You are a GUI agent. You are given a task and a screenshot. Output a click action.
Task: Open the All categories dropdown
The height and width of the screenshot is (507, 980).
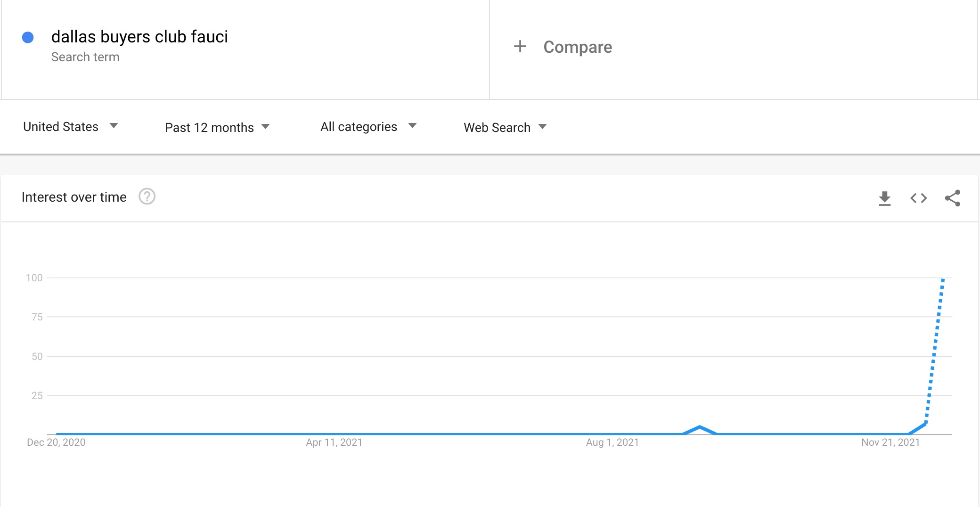point(368,127)
